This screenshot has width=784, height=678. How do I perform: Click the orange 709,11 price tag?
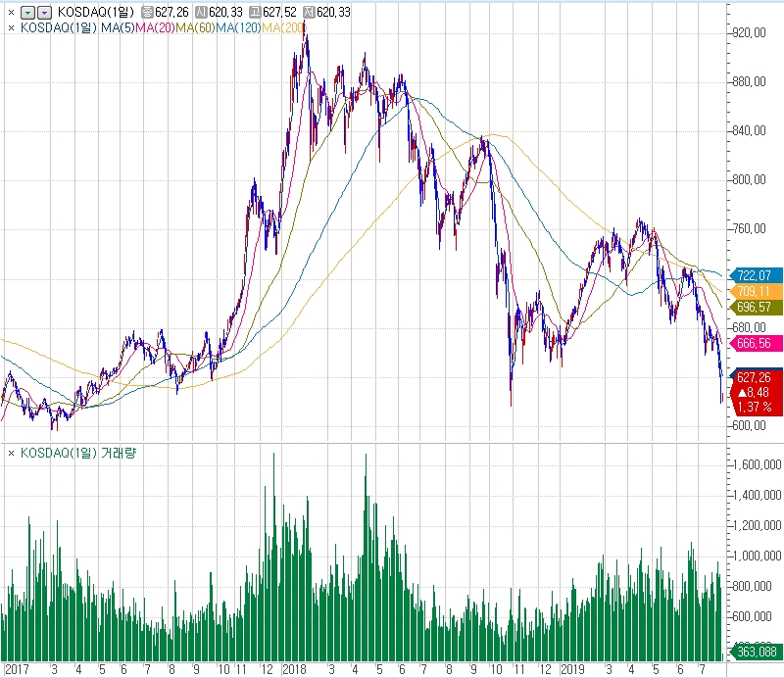tap(755, 291)
